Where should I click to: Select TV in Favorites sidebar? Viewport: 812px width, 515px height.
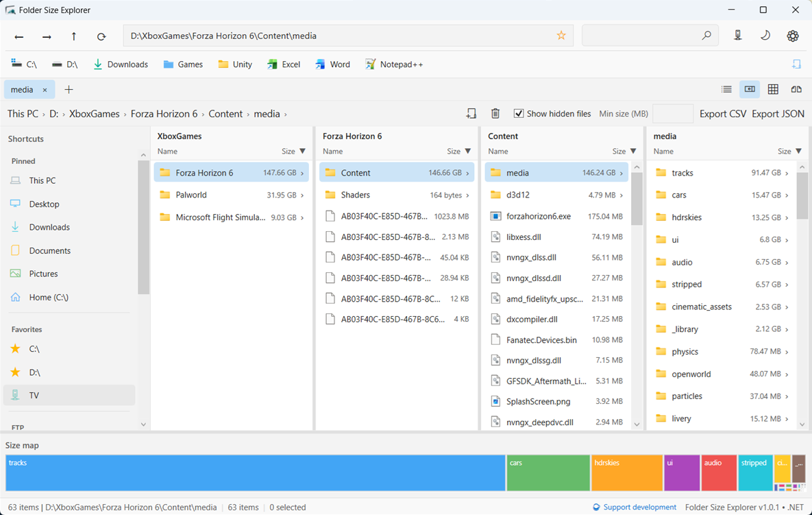point(69,395)
